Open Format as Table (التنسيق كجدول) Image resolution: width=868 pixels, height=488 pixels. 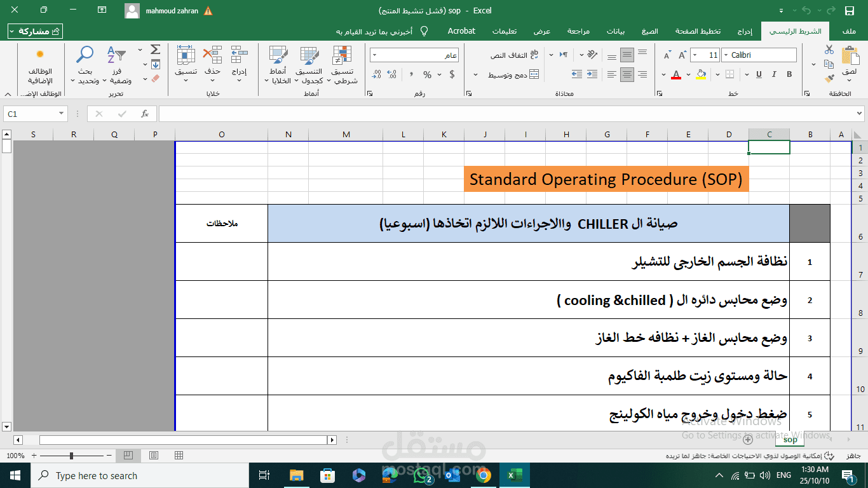309,65
